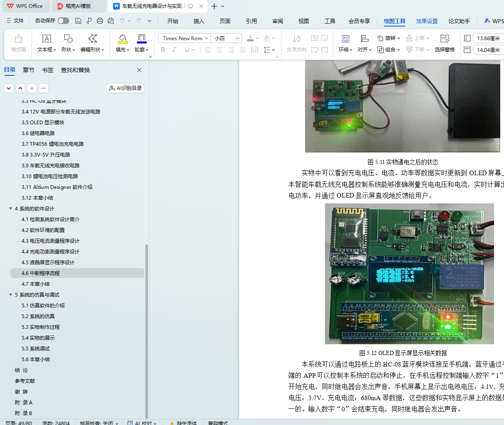Viewport: 504px width, 425px height.
Task: Click the save icon next to autosave
Action: 78,21
